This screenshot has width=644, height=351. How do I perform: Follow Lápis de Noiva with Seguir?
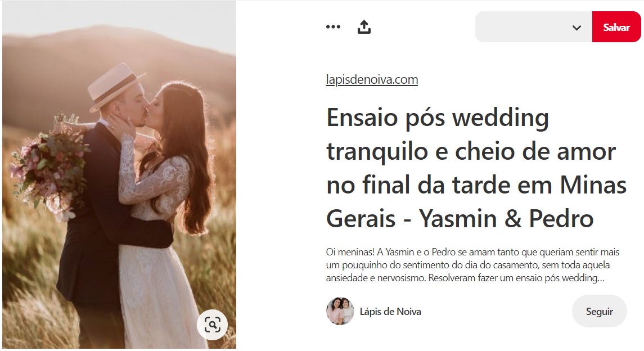(x=599, y=311)
